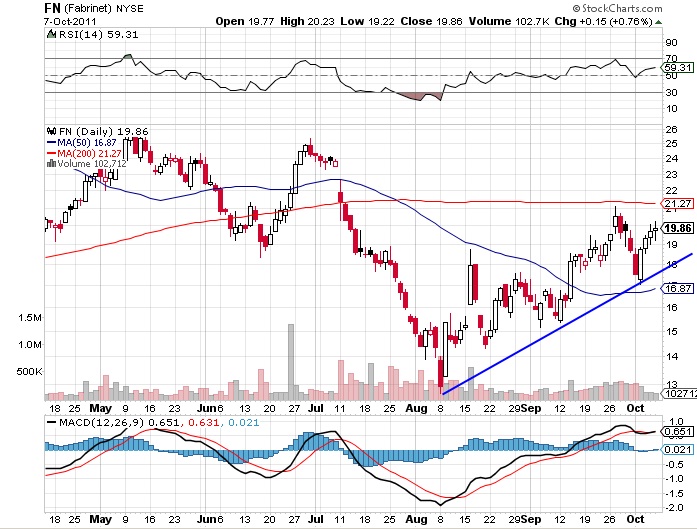Click the RSI(14) legend line marker
The image size is (697, 529).
pos(52,36)
